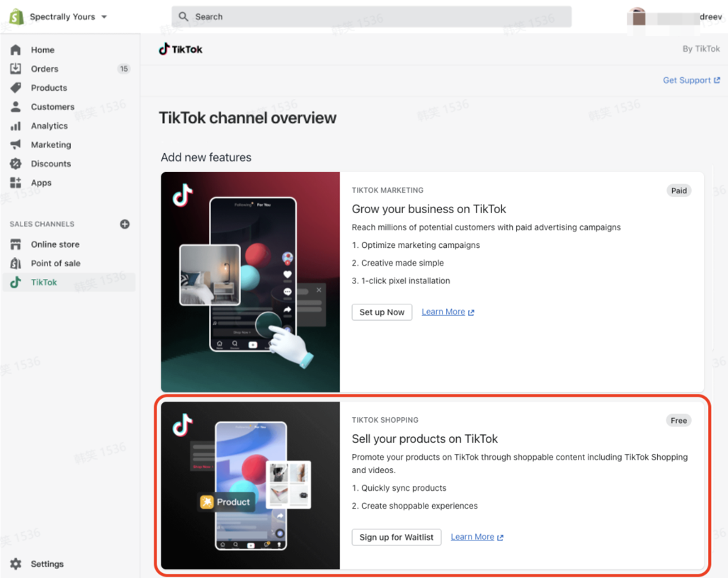Screen dimensions: 728x578
Task: Click the Products tag icon
Action: click(16, 88)
